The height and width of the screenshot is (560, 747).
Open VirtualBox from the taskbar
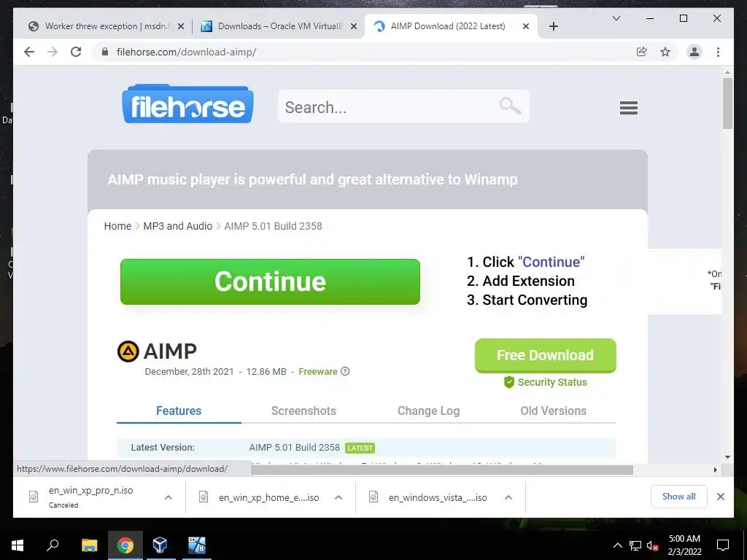click(160, 545)
